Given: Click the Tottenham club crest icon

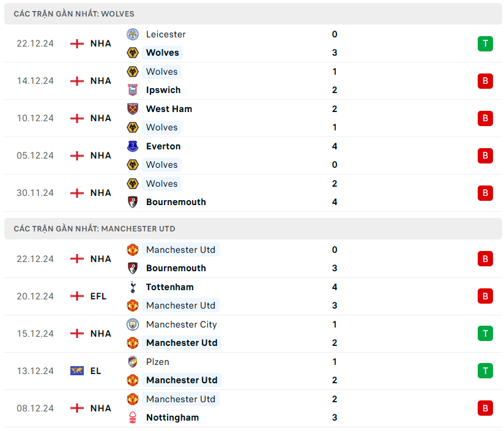Looking at the screenshot, I should point(132,287).
